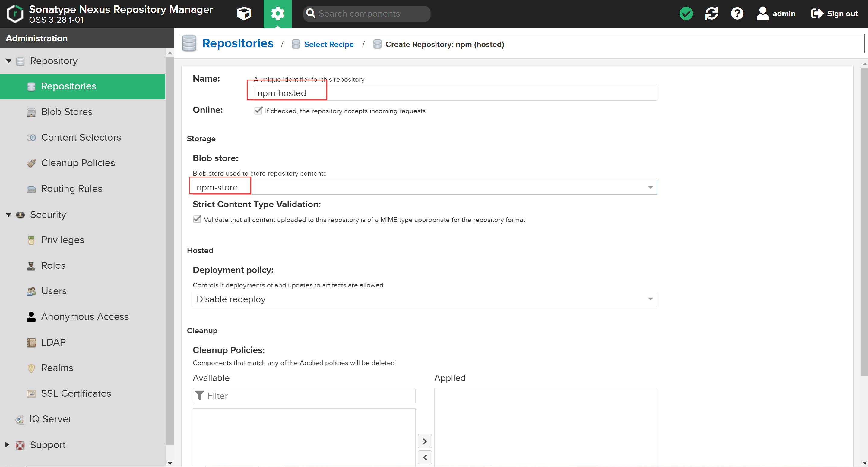The height and width of the screenshot is (467, 868).
Task: Collapse the Security tree section
Action: click(9, 215)
